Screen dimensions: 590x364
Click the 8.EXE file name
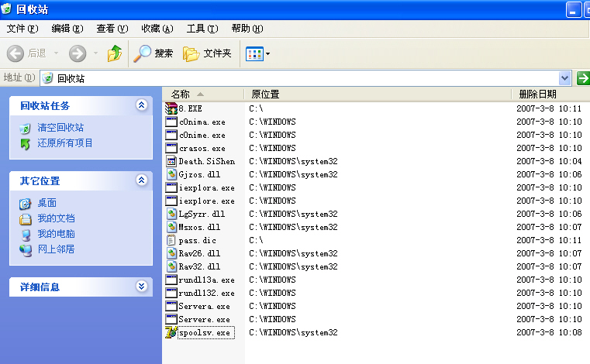(191, 108)
